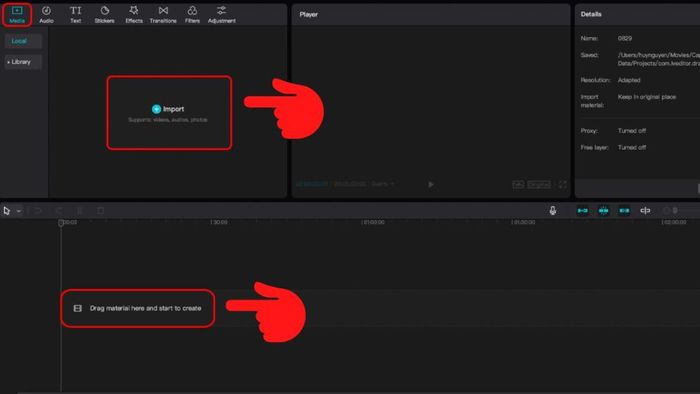This screenshot has height=394, width=700.
Task: Click the Free layer 'Turned off' value
Action: coord(632,147)
